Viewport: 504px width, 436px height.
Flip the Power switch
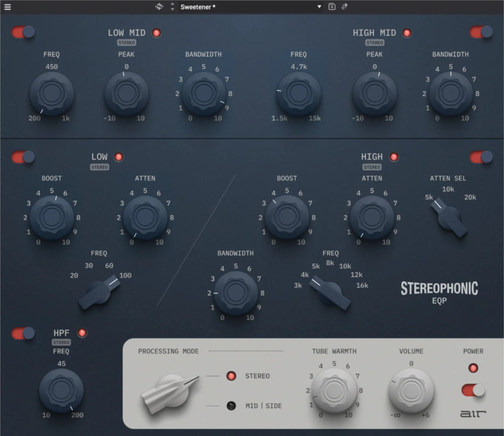[x=473, y=390]
